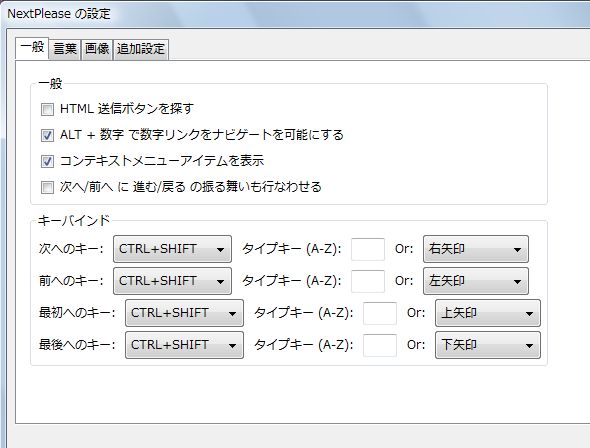Click the 一般 tab
The height and width of the screenshot is (448, 590).
pyautogui.click(x=32, y=48)
